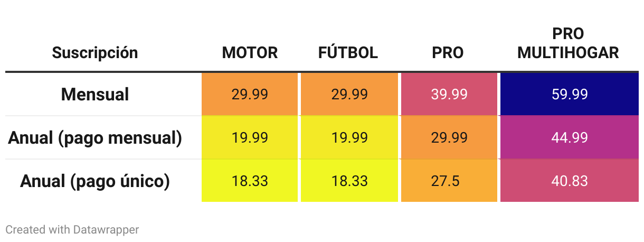Click the PRO 29.99 orange cell
The image size is (644, 242).
coord(449,137)
